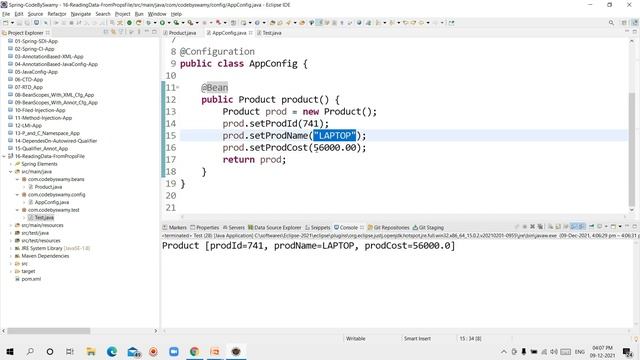640x360 pixels.
Task: Open Task View on taskbar
Action: pyautogui.click(x=70, y=351)
